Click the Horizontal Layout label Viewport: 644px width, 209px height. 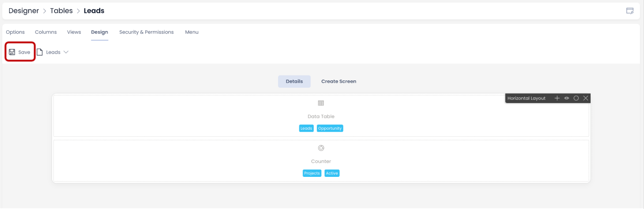(526, 98)
